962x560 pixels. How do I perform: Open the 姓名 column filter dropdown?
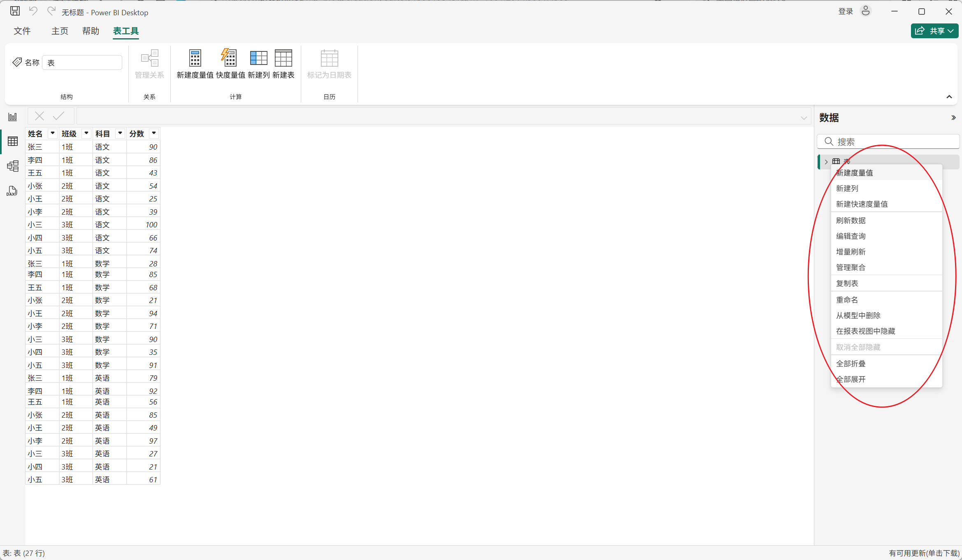tap(53, 133)
